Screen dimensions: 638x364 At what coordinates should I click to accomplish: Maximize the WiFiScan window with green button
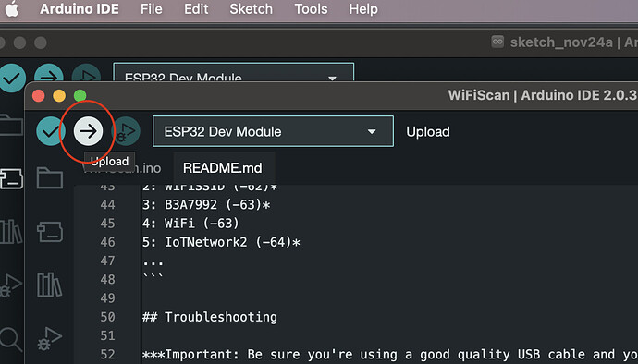[x=80, y=96]
